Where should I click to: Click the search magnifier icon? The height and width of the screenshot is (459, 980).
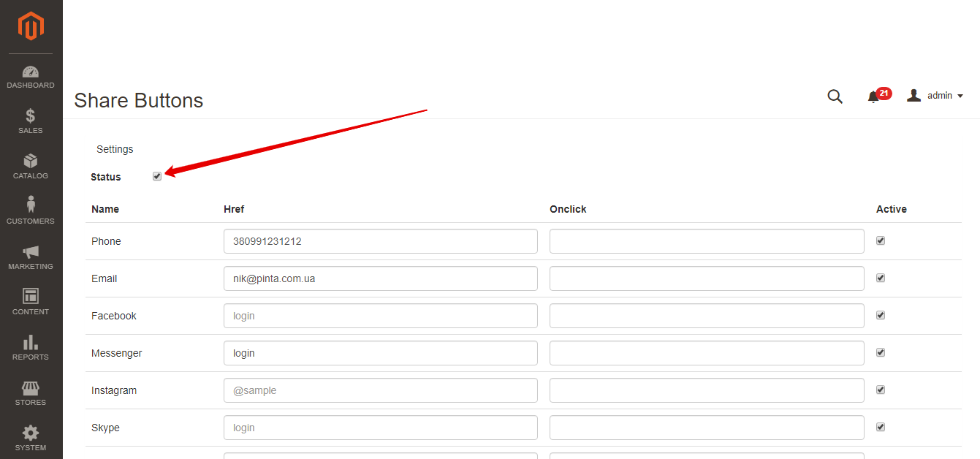[835, 96]
